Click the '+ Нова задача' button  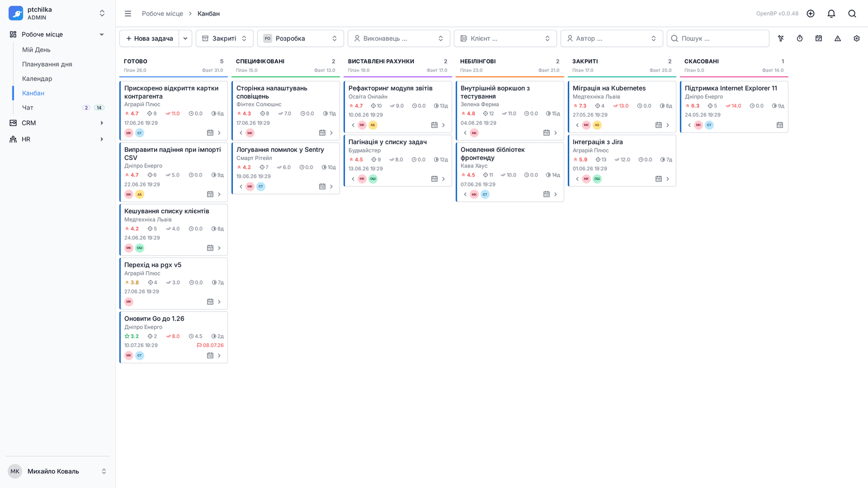[x=149, y=38]
